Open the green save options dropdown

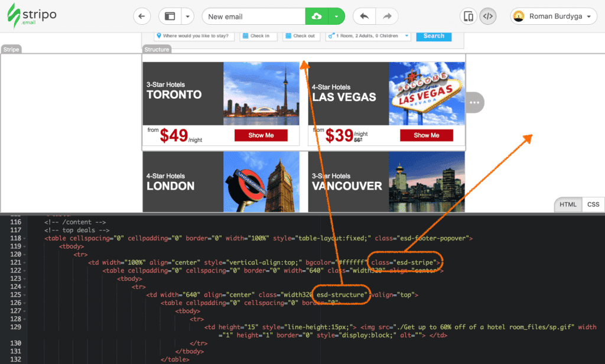point(336,17)
